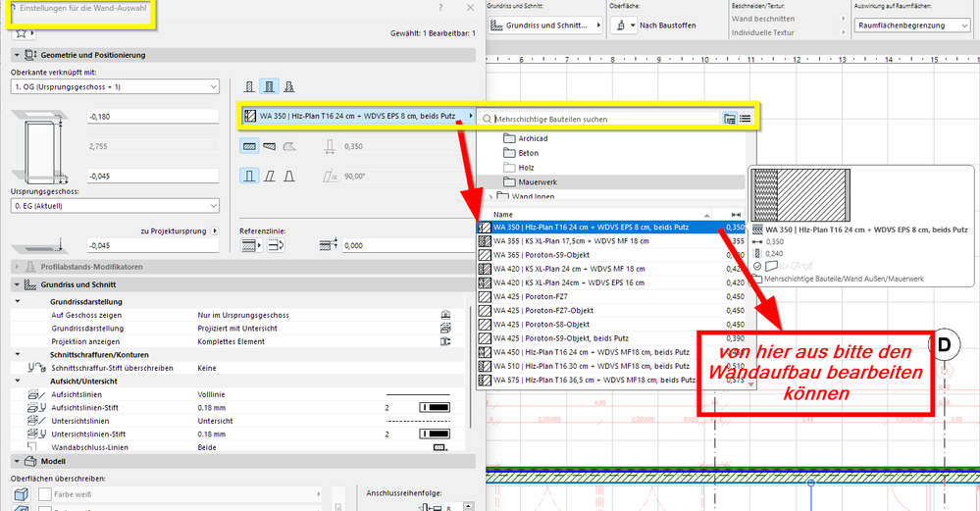Collapse 'Geometrie und Positionierung' panel
Image resolution: width=980 pixels, height=511 pixels.
coord(17,55)
